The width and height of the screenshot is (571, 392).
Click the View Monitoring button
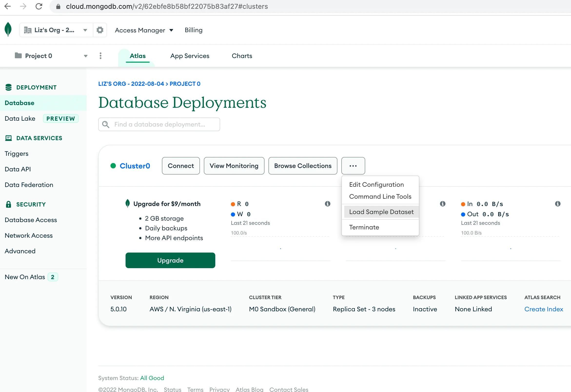(x=234, y=166)
